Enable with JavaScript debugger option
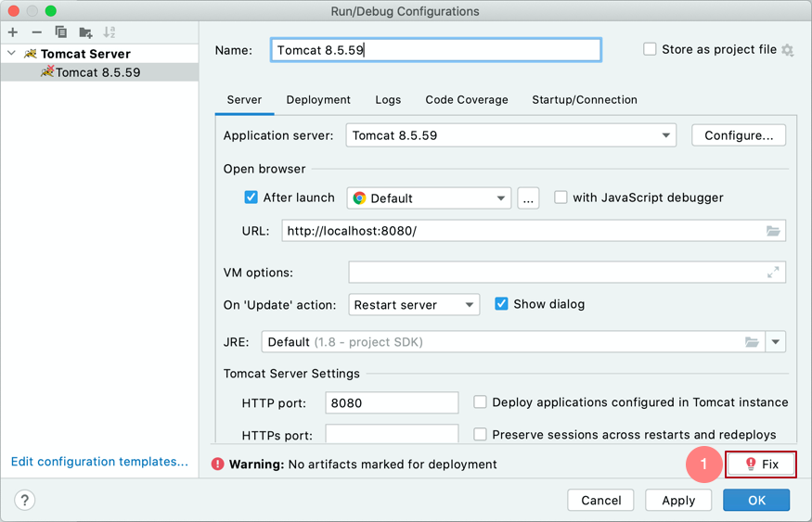 (x=561, y=197)
